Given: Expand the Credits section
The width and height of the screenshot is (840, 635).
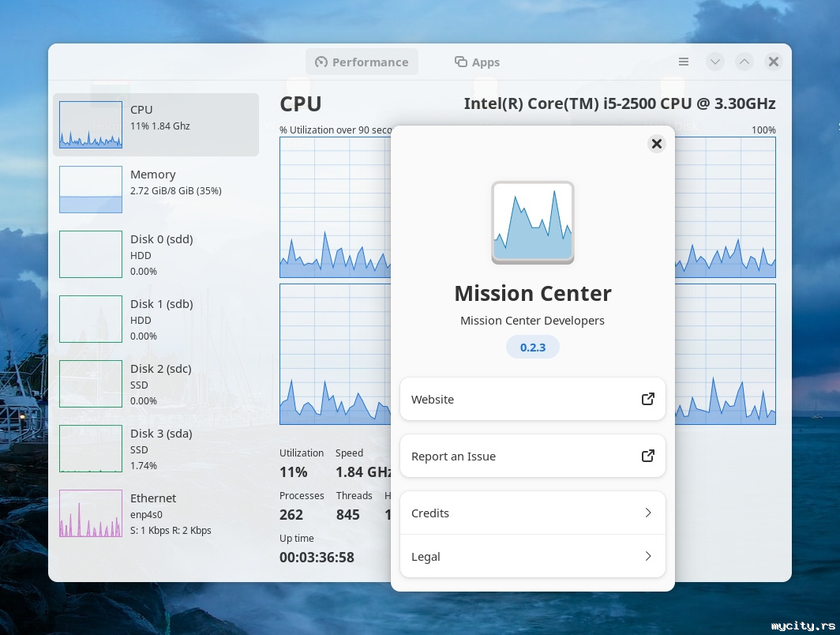Looking at the screenshot, I should pos(532,513).
